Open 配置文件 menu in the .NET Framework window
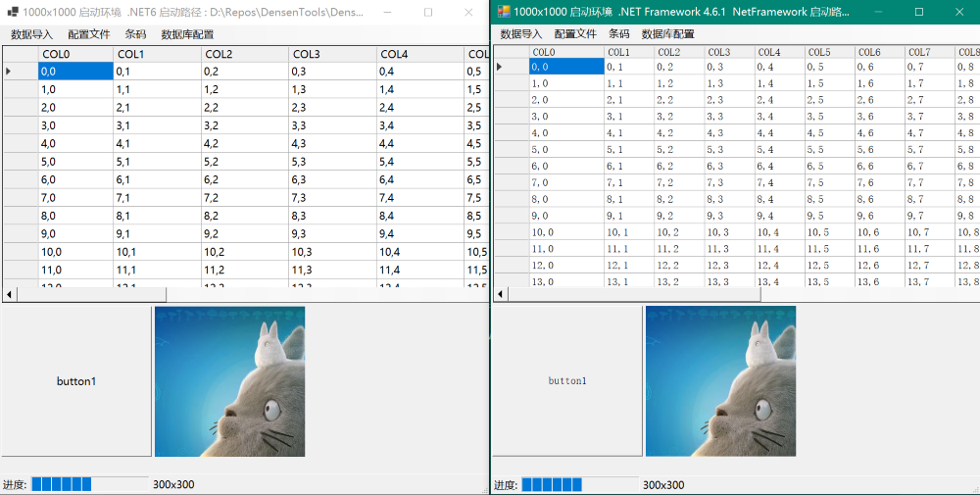The height and width of the screenshot is (495, 980). click(575, 33)
